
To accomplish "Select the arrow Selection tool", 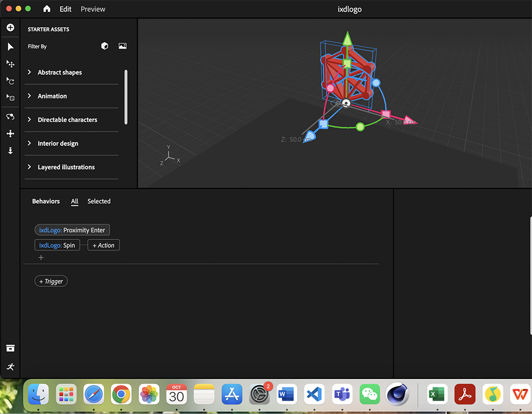I will 10,47.
